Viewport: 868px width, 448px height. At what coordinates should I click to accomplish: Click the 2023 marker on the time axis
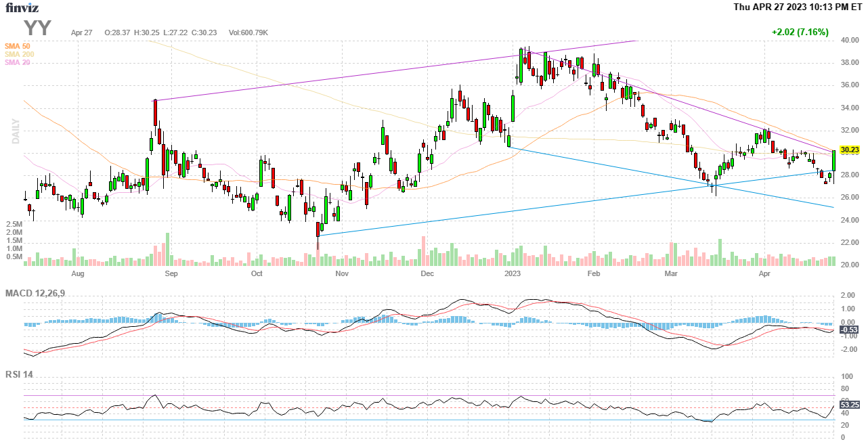point(513,274)
